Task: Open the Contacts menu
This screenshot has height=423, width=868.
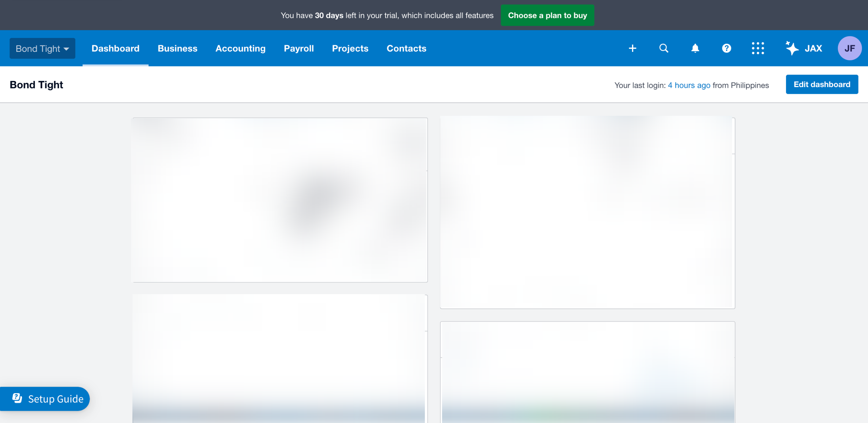Action: click(406, 48)
